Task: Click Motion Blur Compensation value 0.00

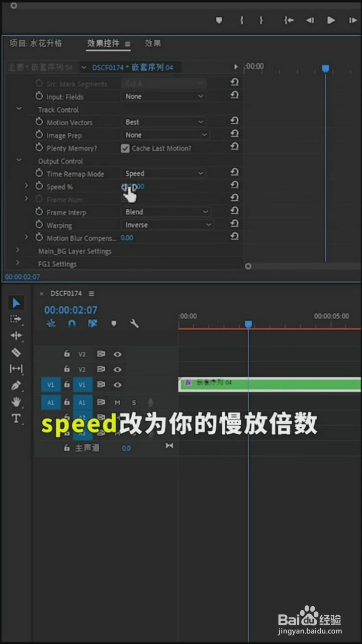Action: pyautogui.click(x=127, y=237)
